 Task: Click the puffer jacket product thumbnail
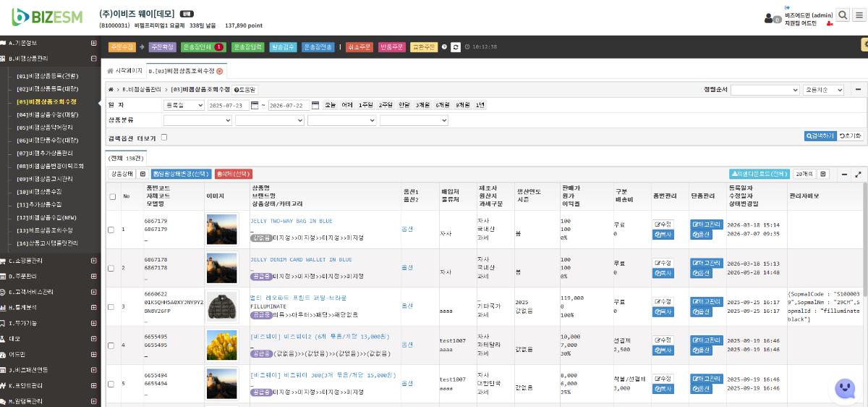pos(222,306)
